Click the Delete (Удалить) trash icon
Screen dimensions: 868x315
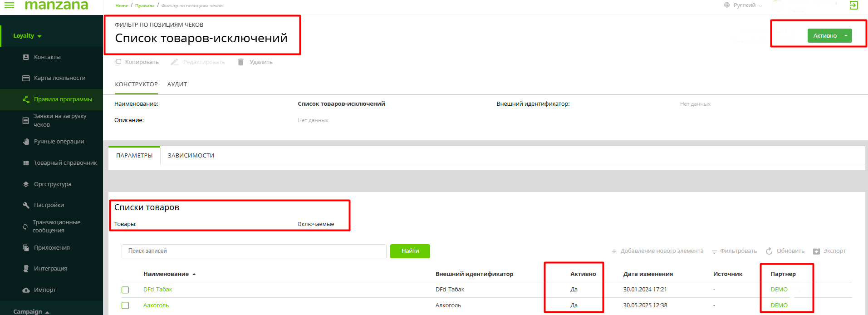point(241,62)
